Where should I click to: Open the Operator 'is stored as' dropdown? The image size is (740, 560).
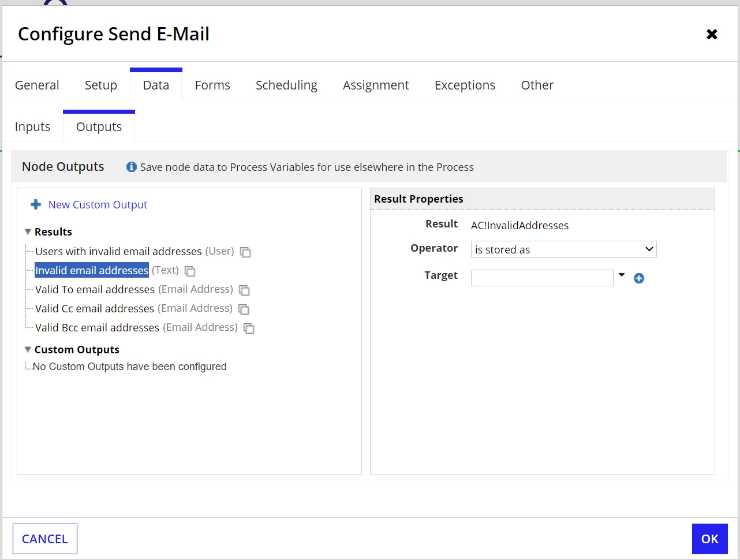click(x=564, y=249)
